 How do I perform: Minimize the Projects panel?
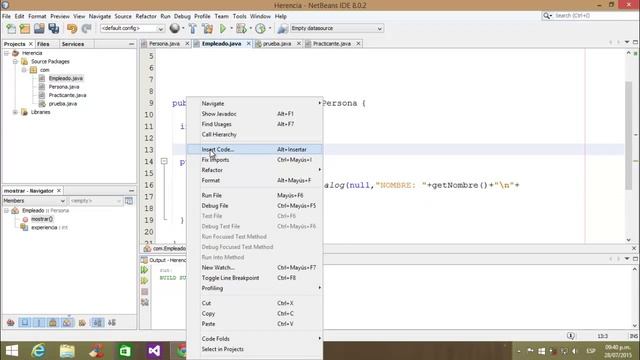(131, 44)
